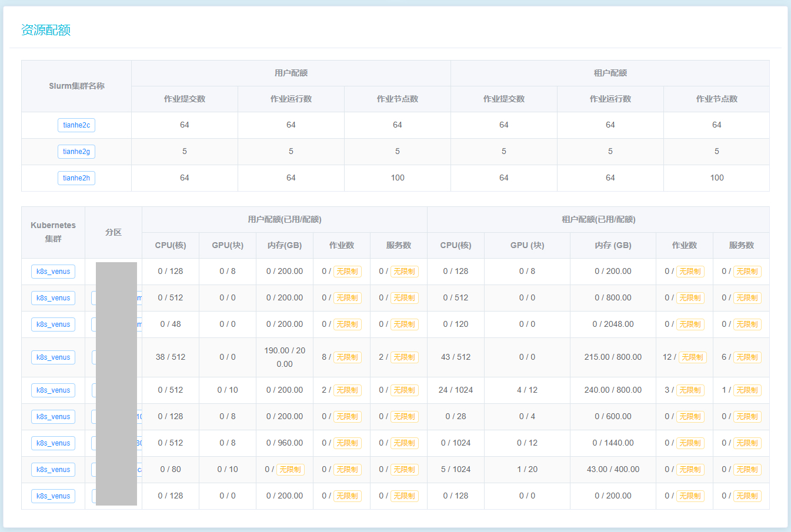791x532 pixels.
Task: Click the 用户配额(已用/配额) header
Action: pos(285,219)
